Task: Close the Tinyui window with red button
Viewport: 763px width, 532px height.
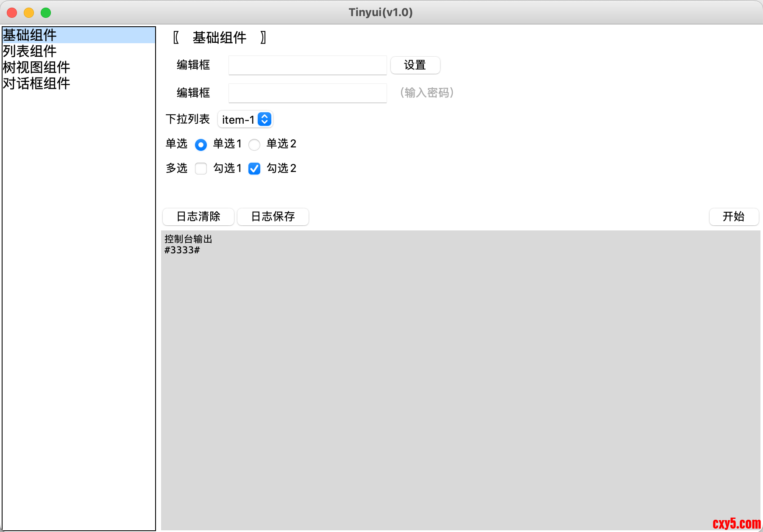Action: tap(12, 13)
